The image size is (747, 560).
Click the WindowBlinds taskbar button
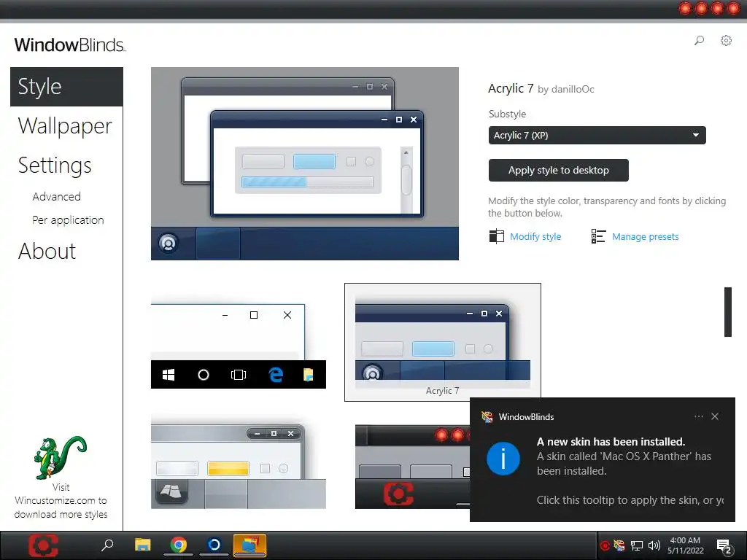249,545
